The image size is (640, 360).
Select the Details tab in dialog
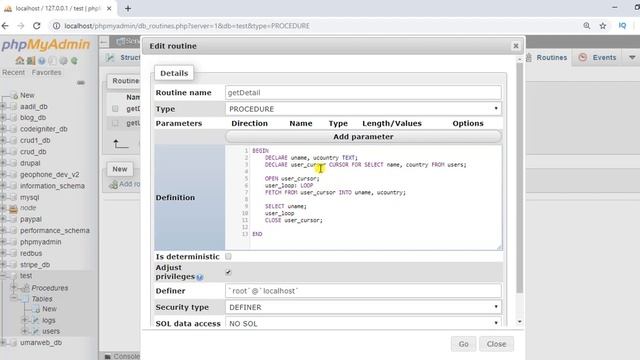tap(174, 73)
